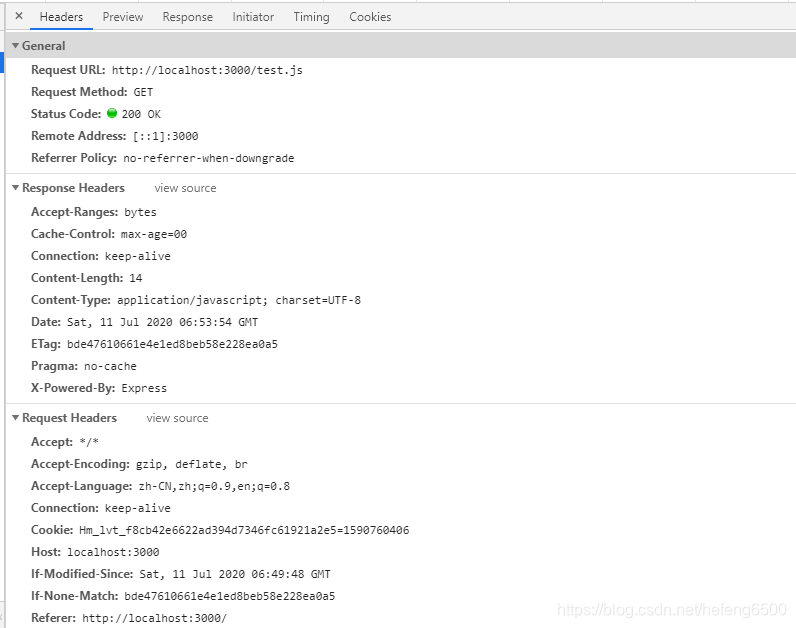The height and width of the screenshot is (628, 796).
Task: Select X-Powered-By value Express
Action: pos(144,388)
